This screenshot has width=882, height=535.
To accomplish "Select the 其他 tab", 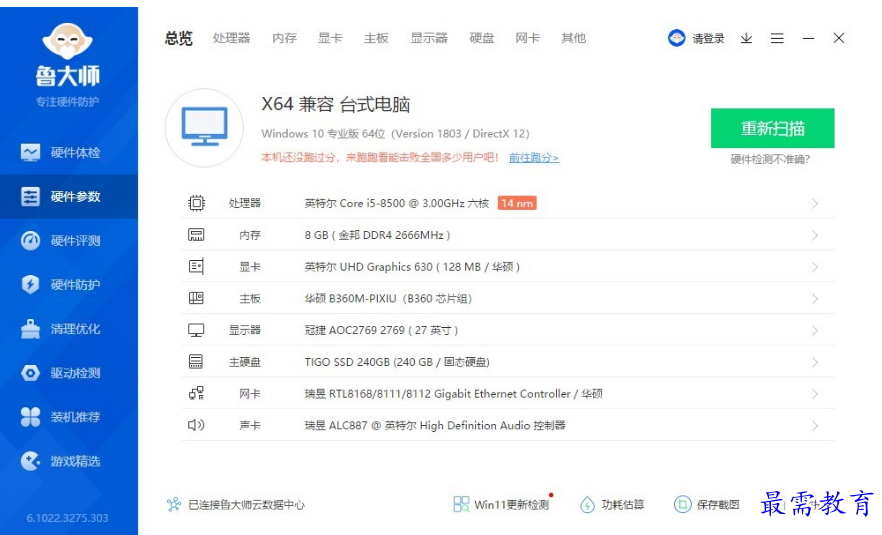I will coord(574,38).
